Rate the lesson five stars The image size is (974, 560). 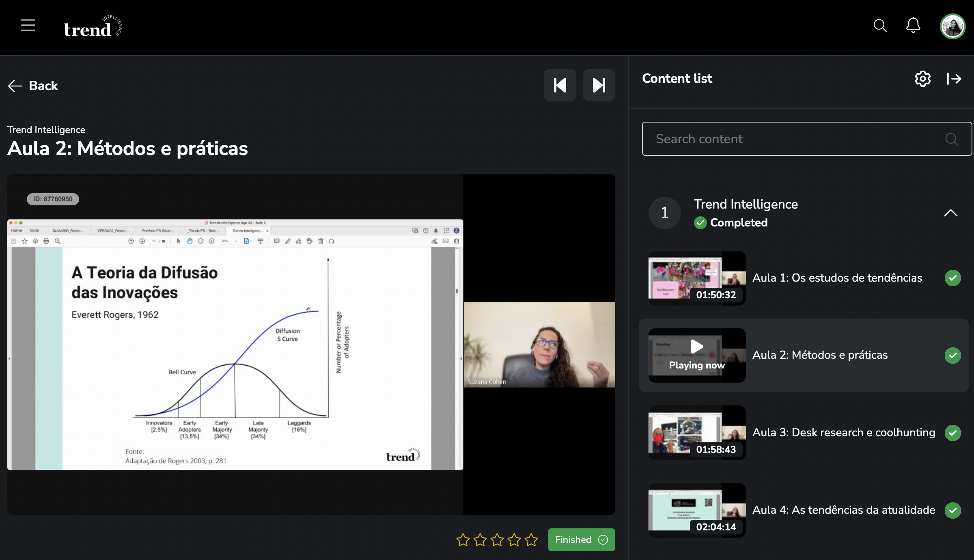(x=531, y=540)
